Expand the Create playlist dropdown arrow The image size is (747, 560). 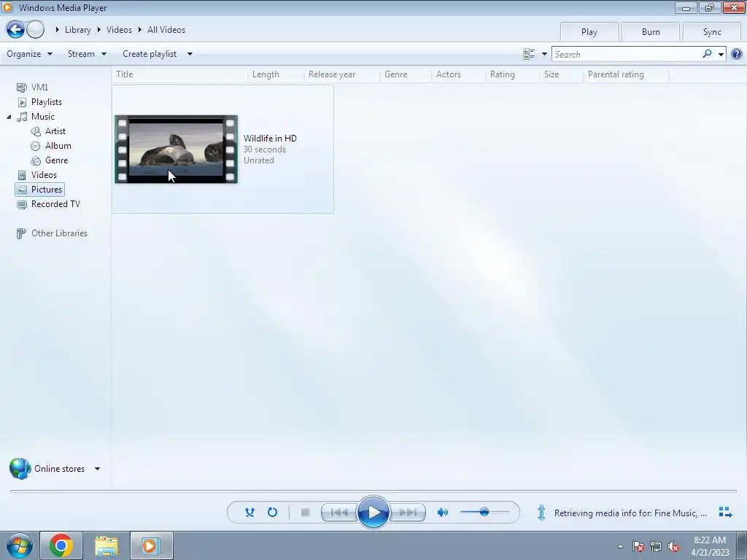[x=190, y=54]
